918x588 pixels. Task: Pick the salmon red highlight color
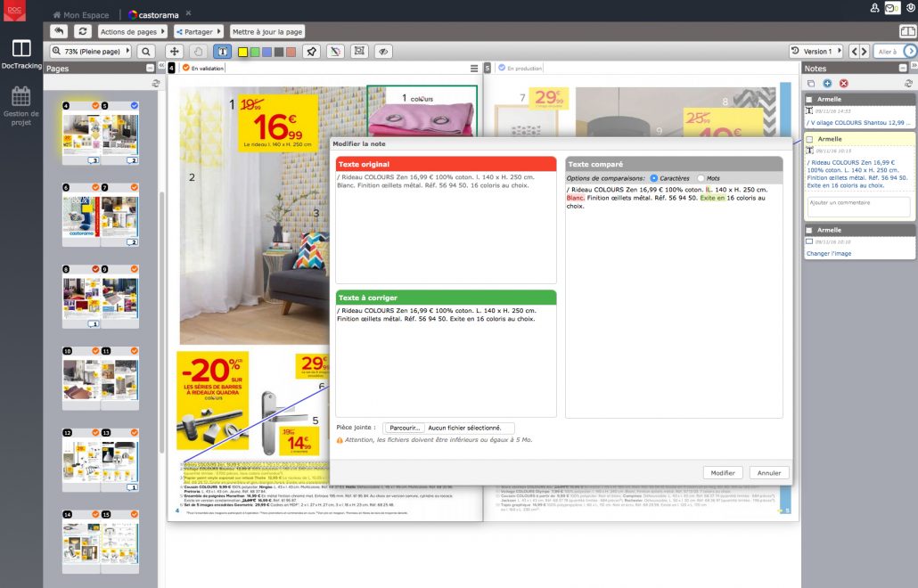pos(291,52)
